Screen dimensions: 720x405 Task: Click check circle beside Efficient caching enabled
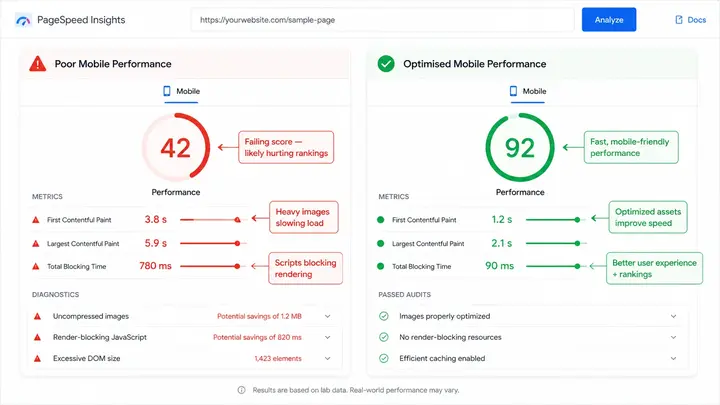click(384, 359)
